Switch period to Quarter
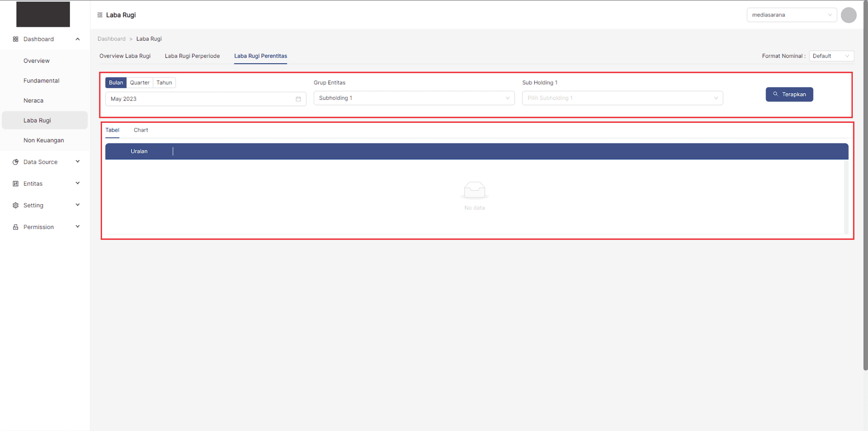Screen dimensions: 868x431 point(139,82)
